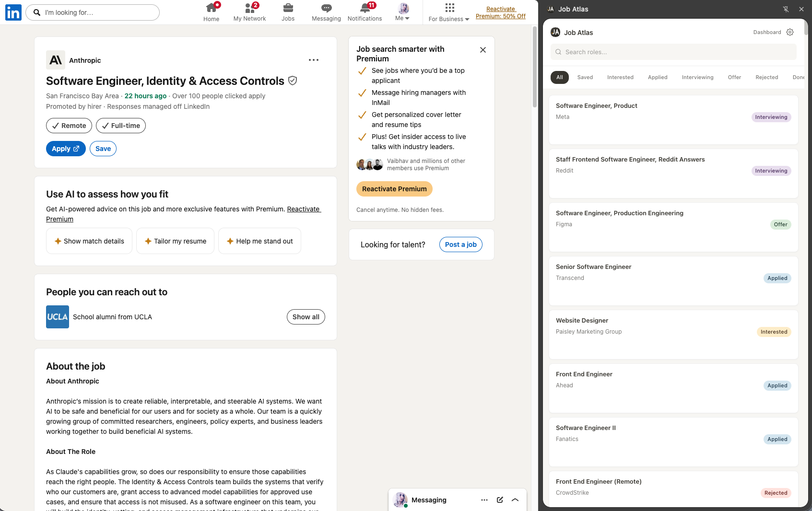Go to the Home nav icon
The width and height of the screenshot is (812, 511).
click(211, 8)
